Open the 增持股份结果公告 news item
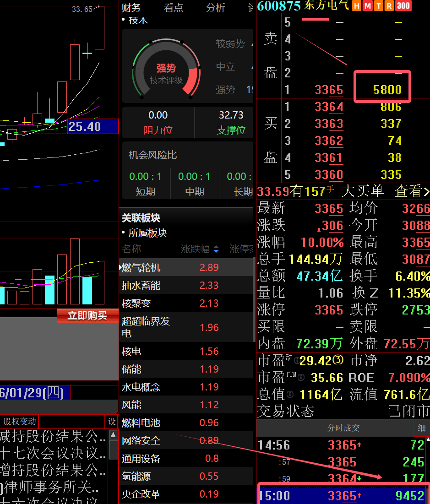 point(53,470)
